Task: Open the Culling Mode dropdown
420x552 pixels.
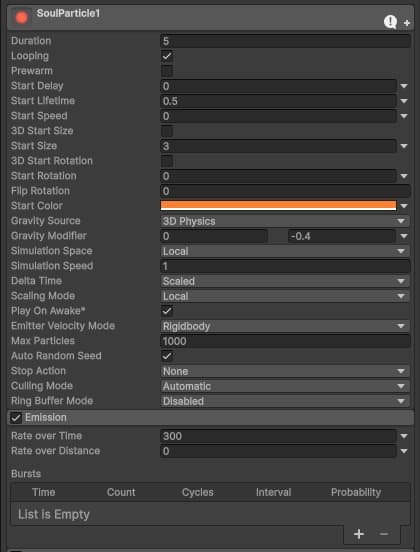Action: [x=285, y=386]
